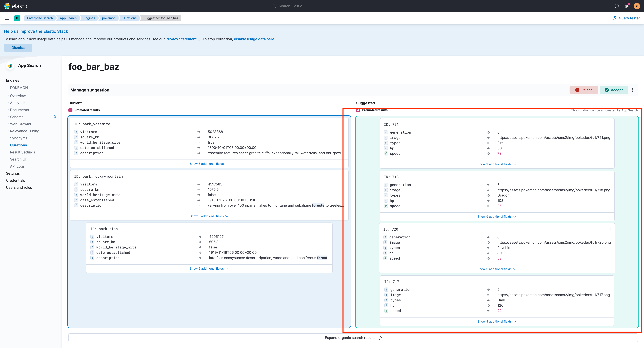Show 5 additional fields for park_zion
The width and height of the screenshot is (644, 348).
coord(209,269)
